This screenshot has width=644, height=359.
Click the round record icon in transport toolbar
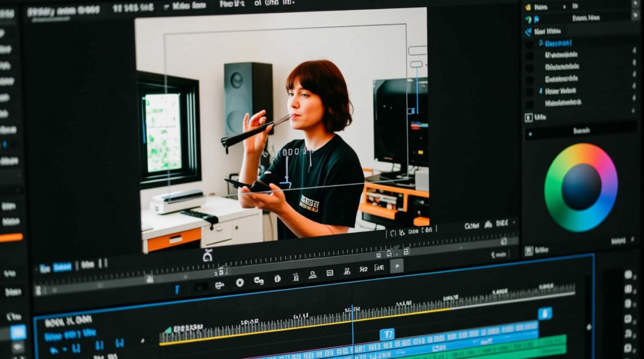(x=240, y=282)
